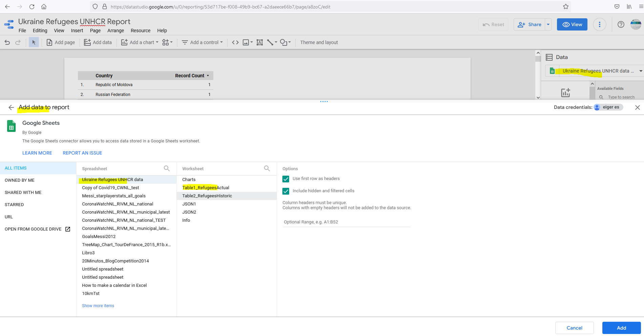Search the Spreadsheet list

tap(167, 169)
